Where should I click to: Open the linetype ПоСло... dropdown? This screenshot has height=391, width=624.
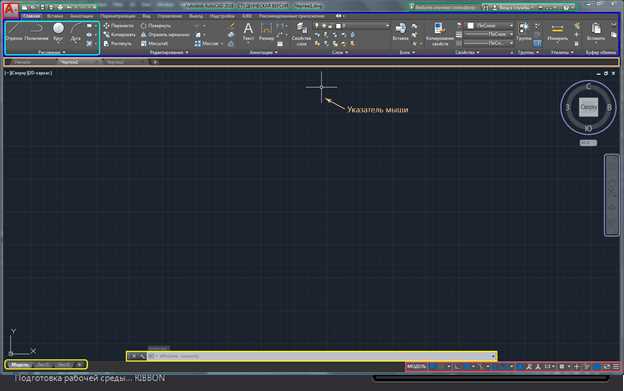pyautogui.click(x=489, y=43)
